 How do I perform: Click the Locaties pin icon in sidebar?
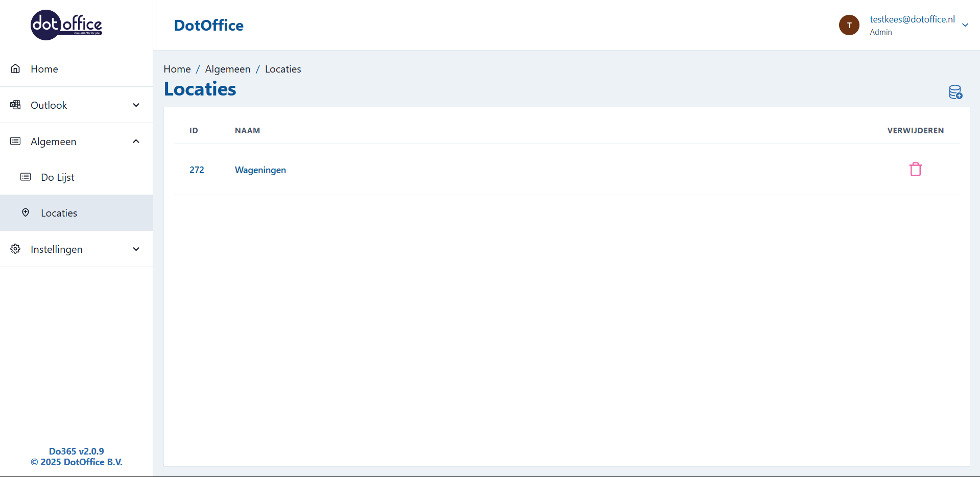(26, 213)
